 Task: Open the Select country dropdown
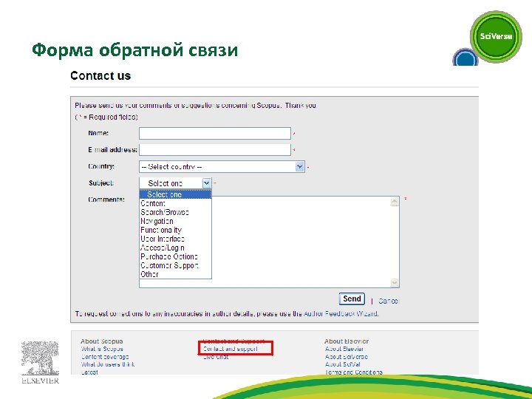coord(222,166)
